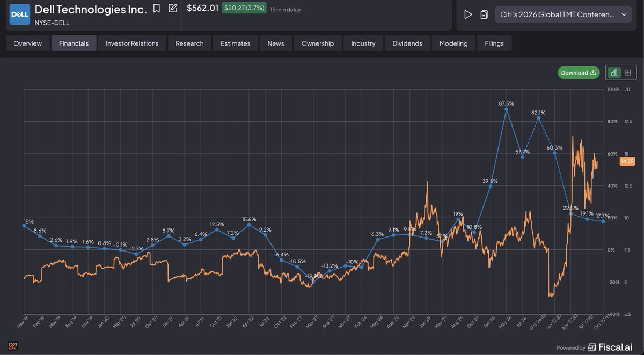
Task: Click the 100% y-axis label
Action: tap(613, 90)
